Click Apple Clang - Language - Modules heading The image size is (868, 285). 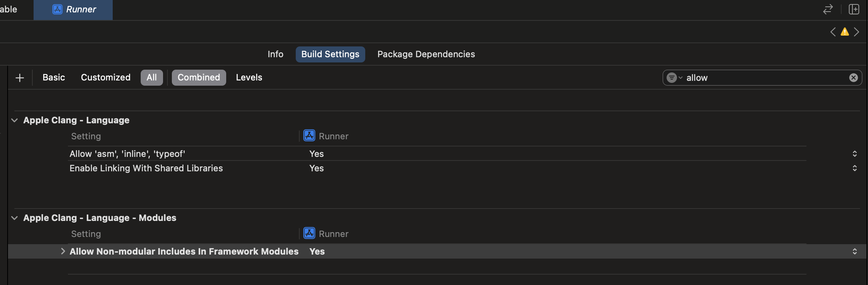tap(100, 218)
